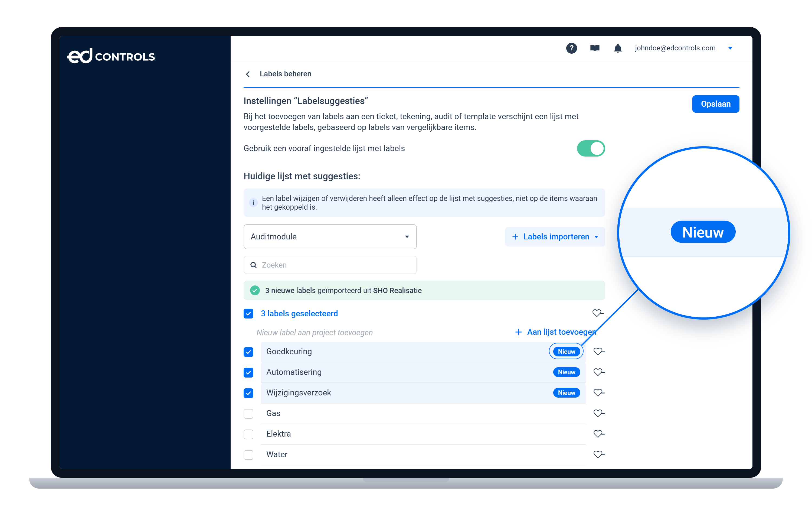Remove Wijzigingsverzoek via its heart icon

tap(599, 393)
